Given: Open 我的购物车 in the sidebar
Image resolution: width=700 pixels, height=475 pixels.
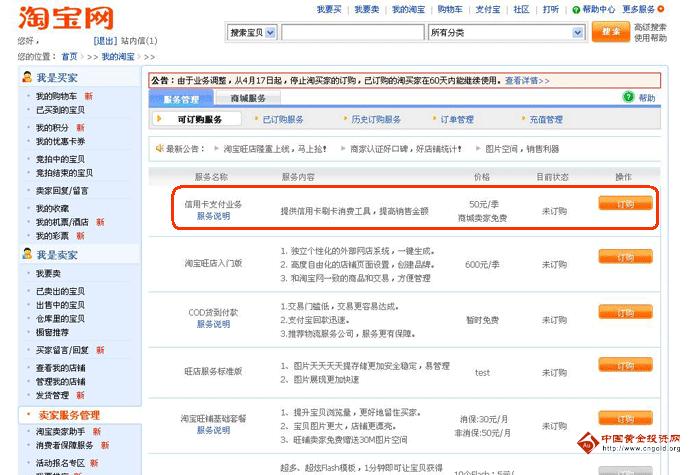Looking at the screenshot, I should point(56,96).
